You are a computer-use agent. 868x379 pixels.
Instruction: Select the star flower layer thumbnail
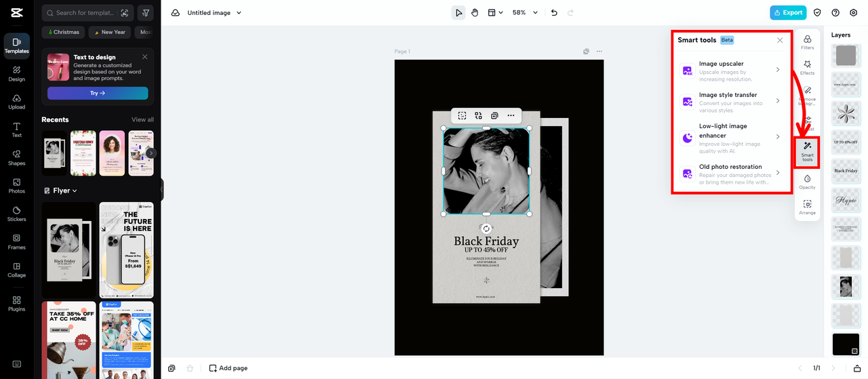point(846,113)
